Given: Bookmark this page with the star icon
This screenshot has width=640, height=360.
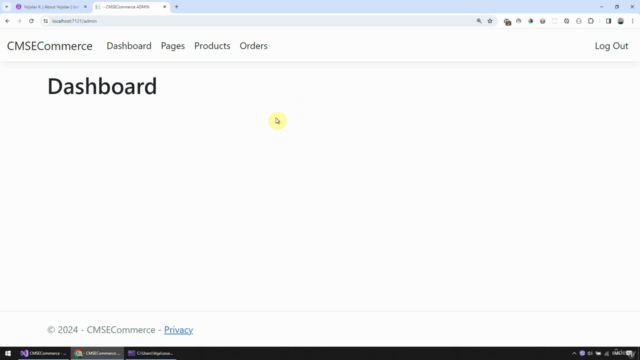Looking at the screenshot, I should pyautogui.click(x=490, y=21).
